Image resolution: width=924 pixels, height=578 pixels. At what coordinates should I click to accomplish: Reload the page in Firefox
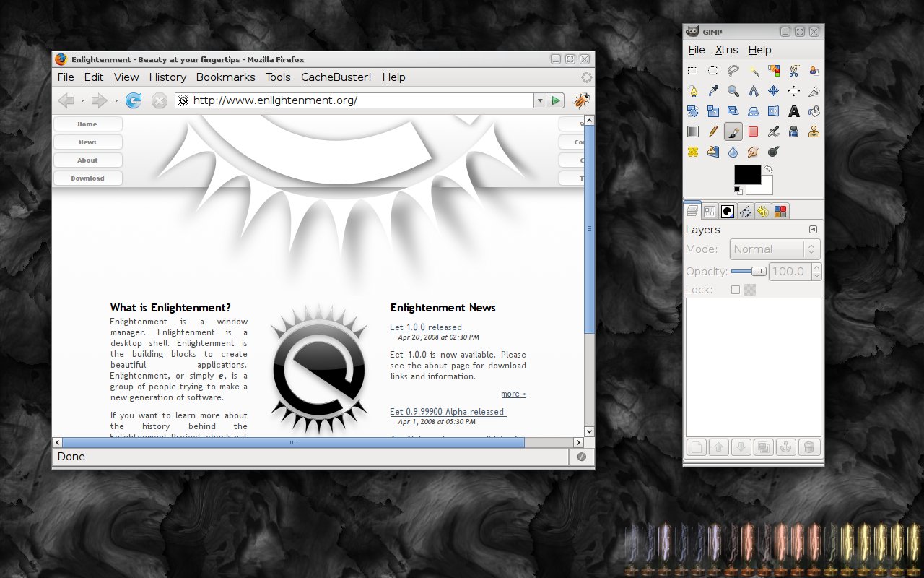click(134, 100)
